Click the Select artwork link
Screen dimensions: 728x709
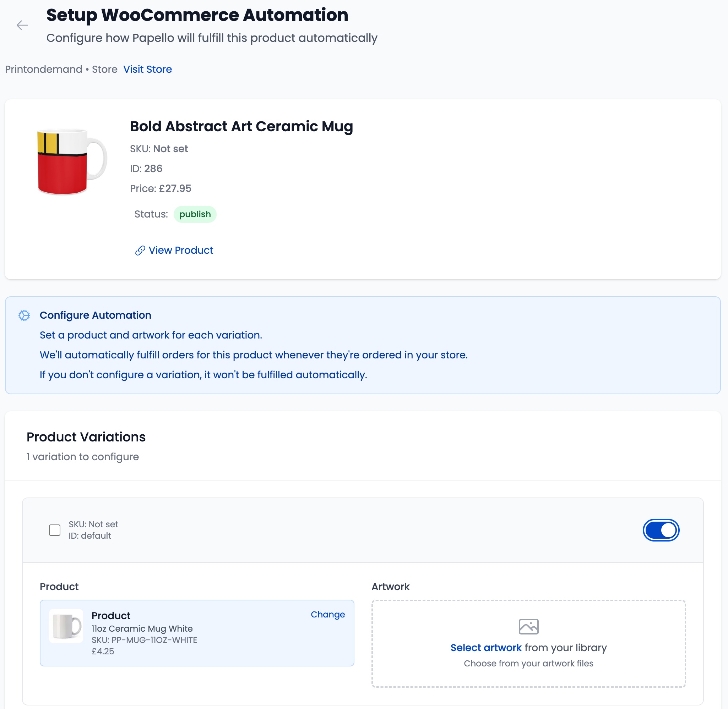click(485, 648)
